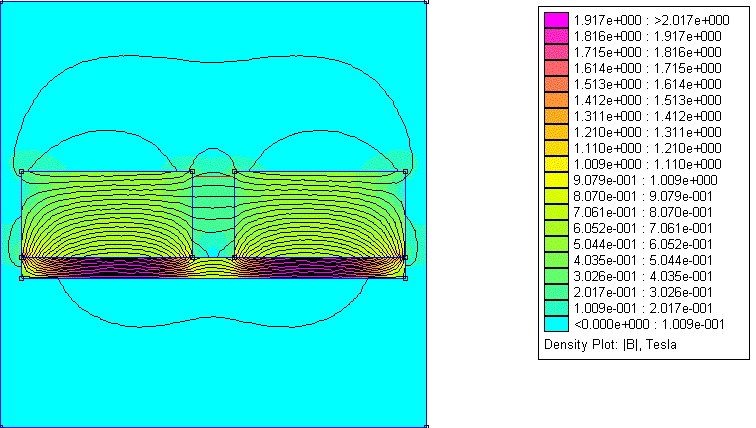The height and width of the screenshot is (428, 756).
Task: Click the swatch for 1.816e+000 : 1.917e+000
Action: coord(556,36)
